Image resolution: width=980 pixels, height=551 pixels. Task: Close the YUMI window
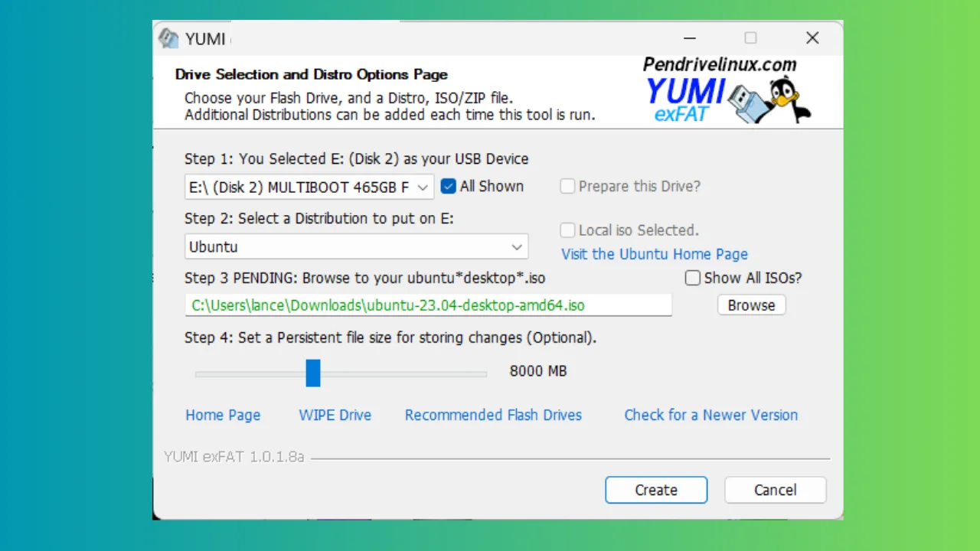[812, 37]
